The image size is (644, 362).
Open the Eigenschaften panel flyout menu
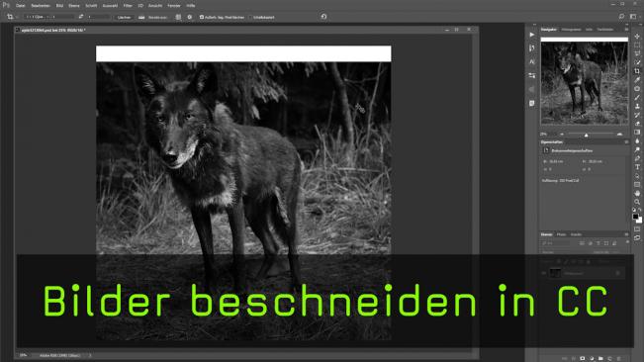pos(626,142)
